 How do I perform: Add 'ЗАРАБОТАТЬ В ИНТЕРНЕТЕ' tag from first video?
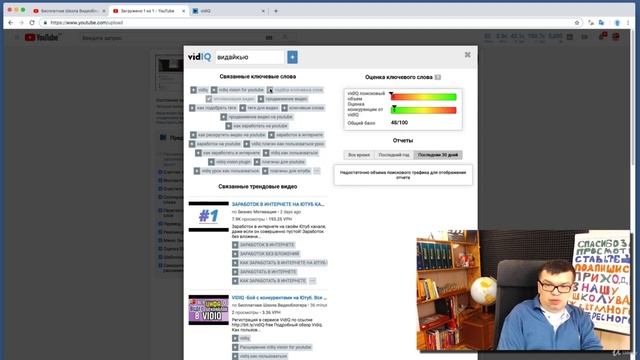coord(235,272)
